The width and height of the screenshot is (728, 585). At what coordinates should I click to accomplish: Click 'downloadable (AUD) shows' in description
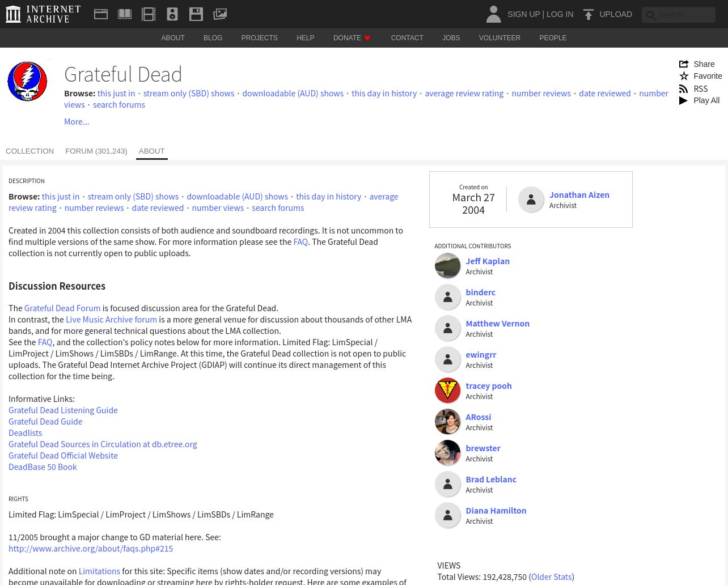click(x=237, y=197)
